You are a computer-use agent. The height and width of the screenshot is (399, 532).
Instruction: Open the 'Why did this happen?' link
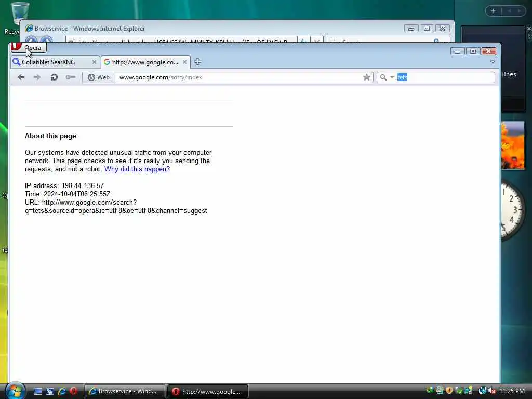tap(137, 169)
